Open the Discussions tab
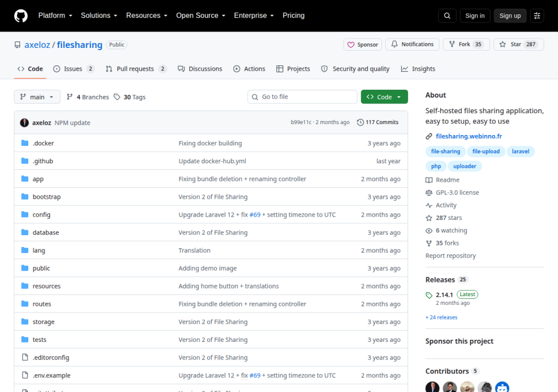This screenshot has width=558, height=392. click(200, 69)
